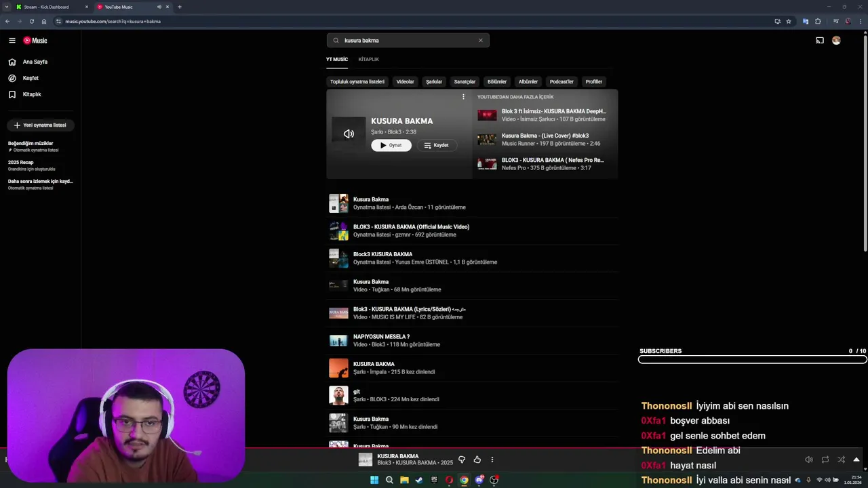
Task: Open the Cast to device icon
Action: pyautogui.click(x=819, y=41)
